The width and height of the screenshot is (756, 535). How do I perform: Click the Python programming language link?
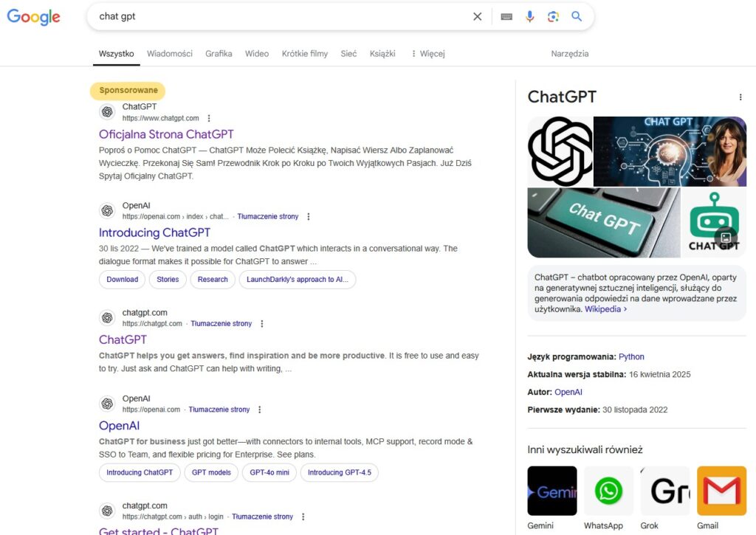click(631, 356)
